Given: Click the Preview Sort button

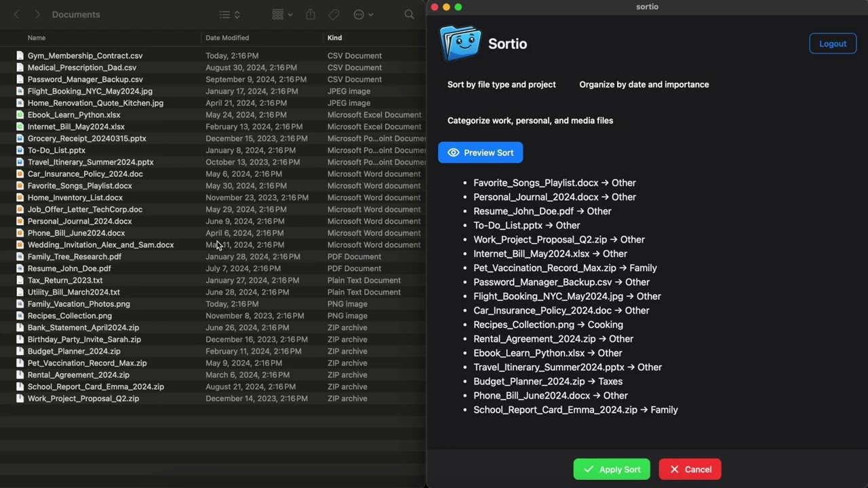Looking at the screenshot, I should pyautogui.click(x=480, y=152).
